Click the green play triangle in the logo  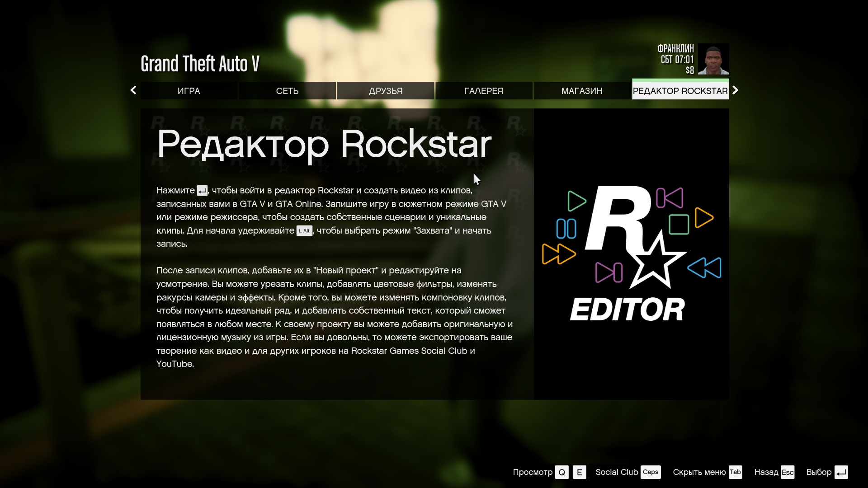(x=577, y=201)
